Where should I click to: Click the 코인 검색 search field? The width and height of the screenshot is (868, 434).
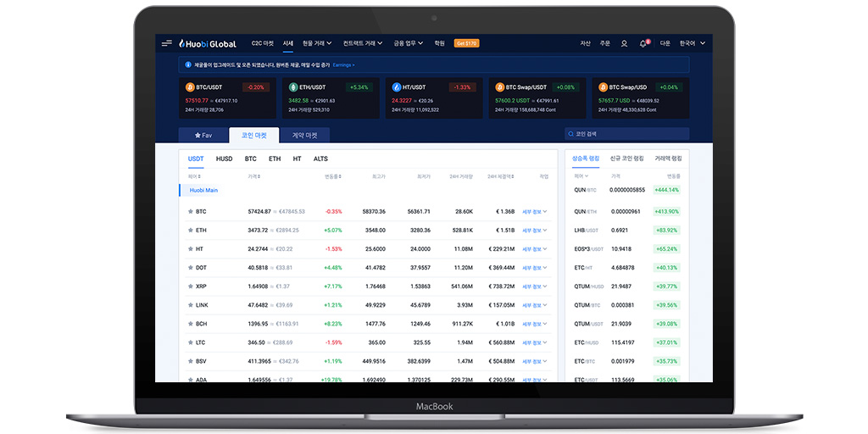tap(626, 134)
